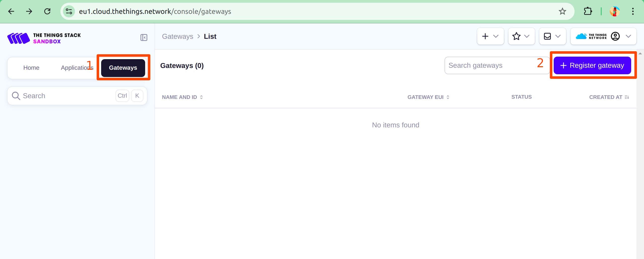Open the account dropdown chevron
This screenshot has height=259, width=644.
[629, 36]
